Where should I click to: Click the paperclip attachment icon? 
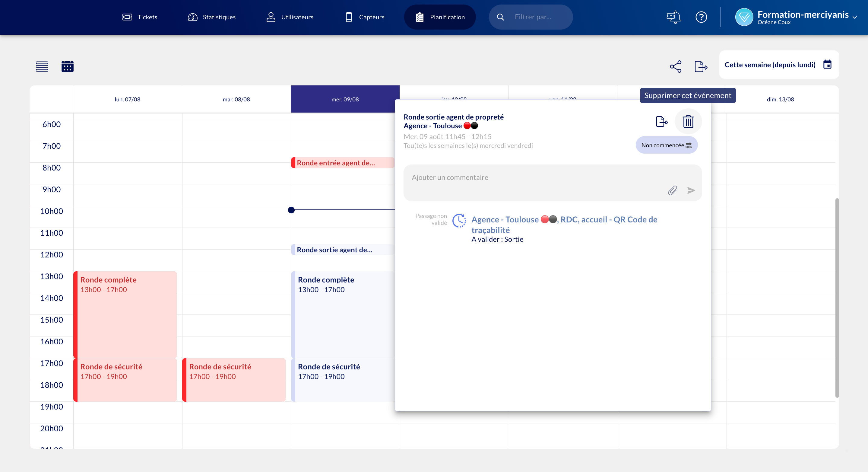click(672, 190)
